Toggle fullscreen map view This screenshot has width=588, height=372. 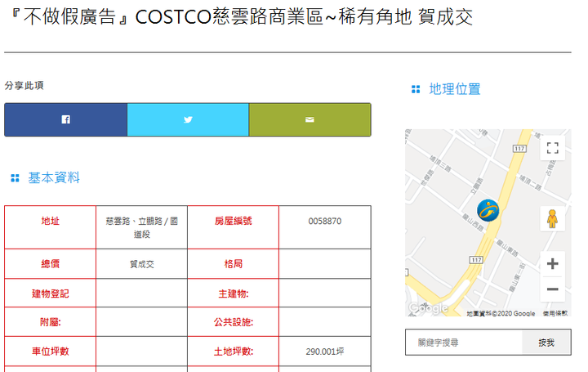pos(552,148)
